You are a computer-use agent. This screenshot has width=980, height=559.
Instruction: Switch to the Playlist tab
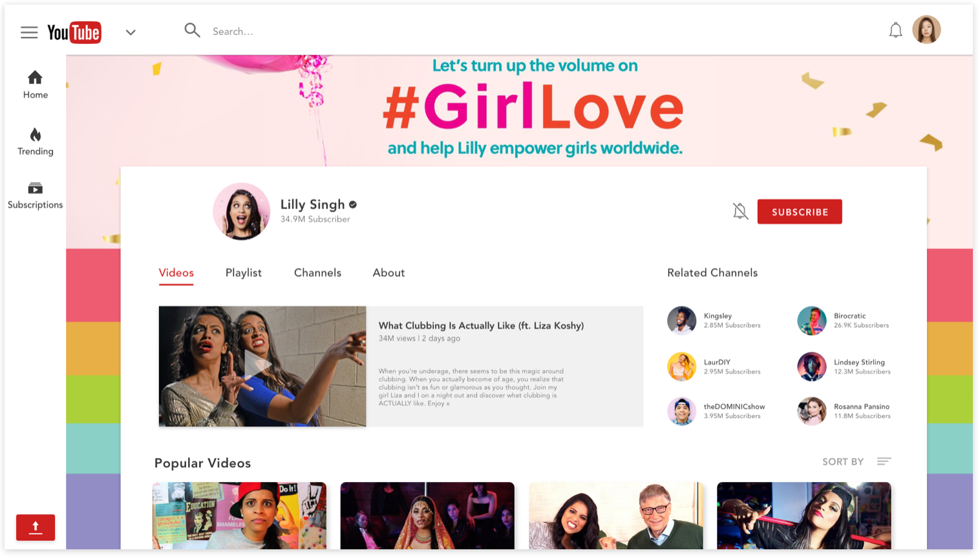coord(244,273)
